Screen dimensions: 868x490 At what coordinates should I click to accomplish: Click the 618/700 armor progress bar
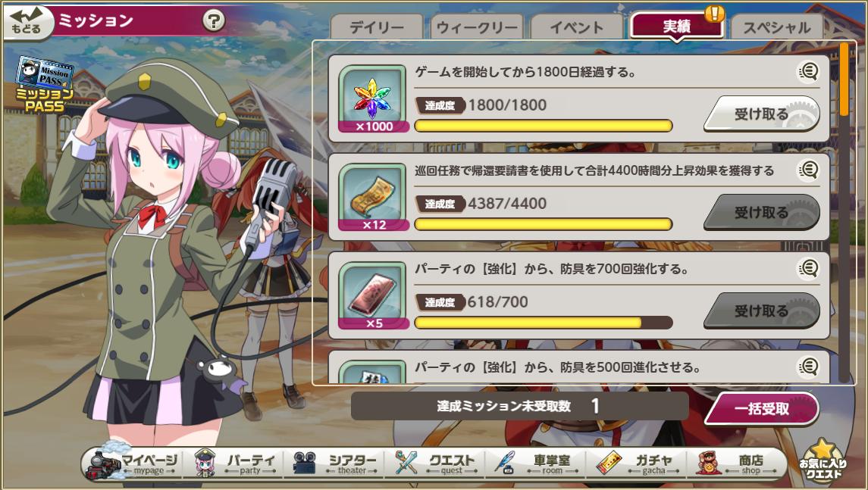(544, 323)
